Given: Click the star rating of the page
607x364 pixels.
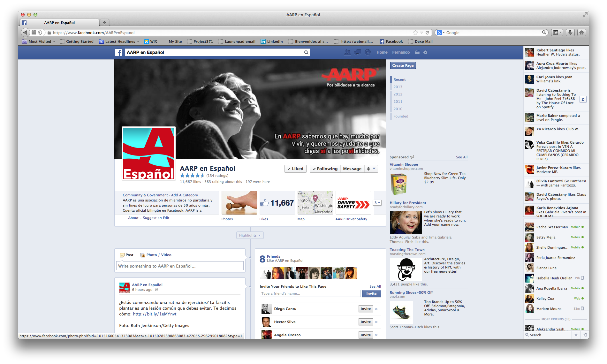Looking at the screenshot, I should 192,176.
